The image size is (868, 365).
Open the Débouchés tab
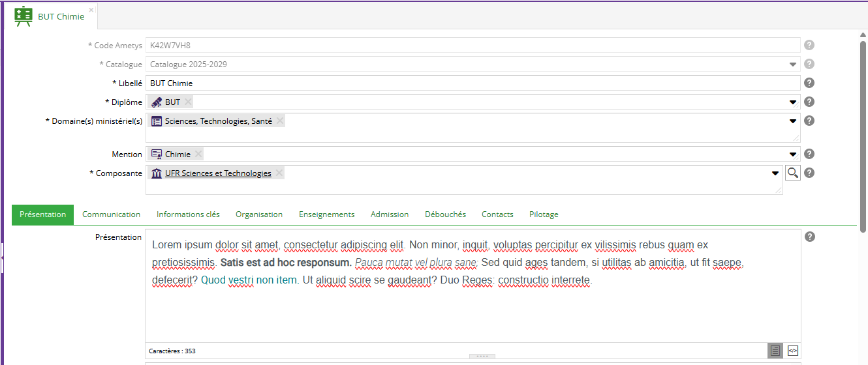[445, 214]
